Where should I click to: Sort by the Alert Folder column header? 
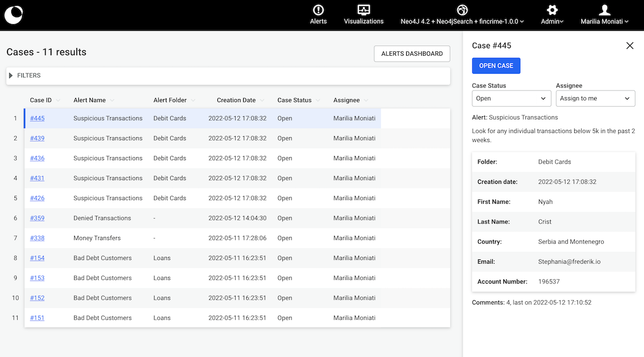[170, 100]
